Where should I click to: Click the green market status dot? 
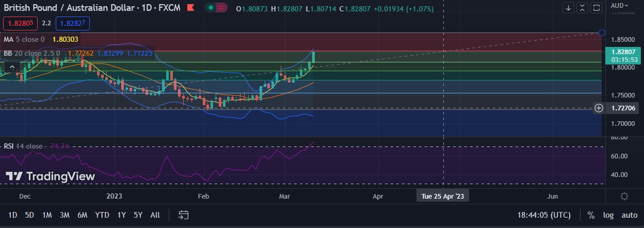click(x=211, y=8)
